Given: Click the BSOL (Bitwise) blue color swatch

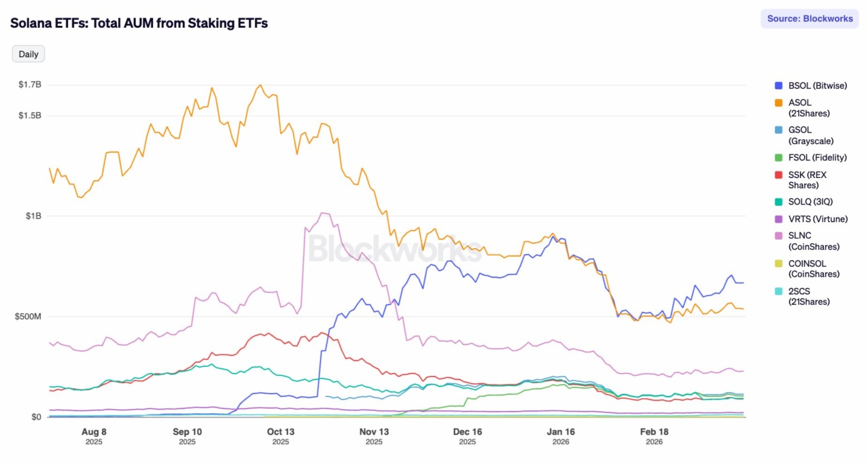Looking at the screenshot, I should pyautogui.click(x=778, y=86).
